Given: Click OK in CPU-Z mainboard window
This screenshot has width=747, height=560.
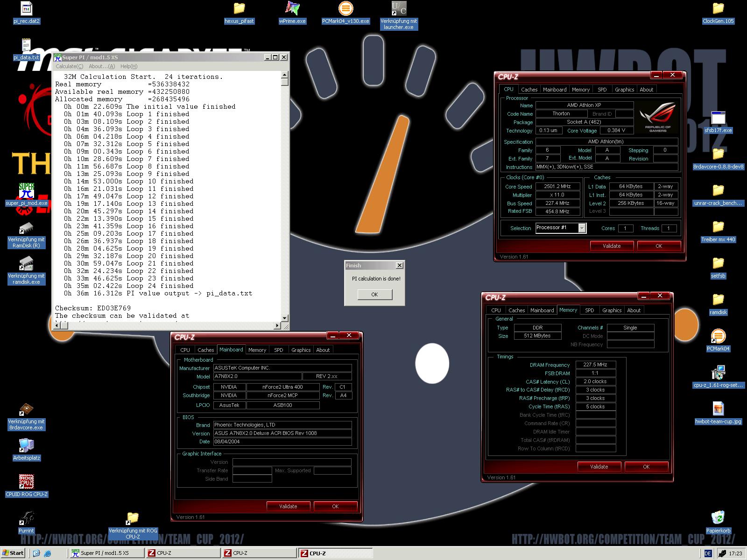Looking at the screenshot, I should 335,506.
